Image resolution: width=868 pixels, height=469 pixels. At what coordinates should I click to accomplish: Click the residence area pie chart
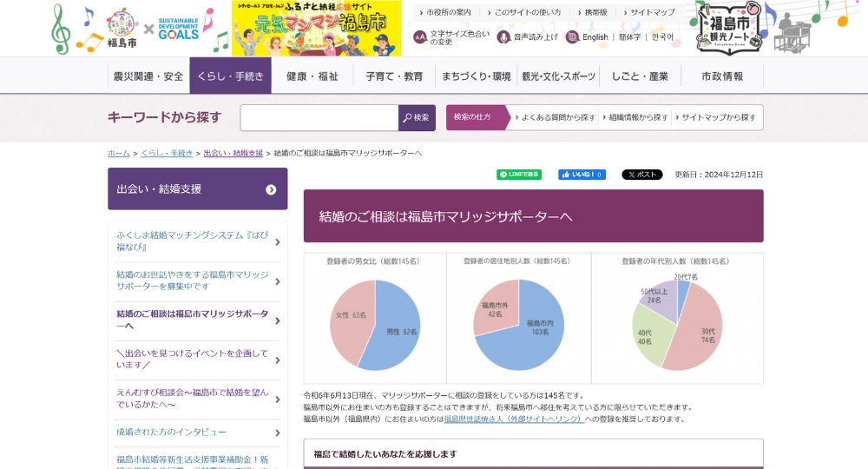coord(519,325)
